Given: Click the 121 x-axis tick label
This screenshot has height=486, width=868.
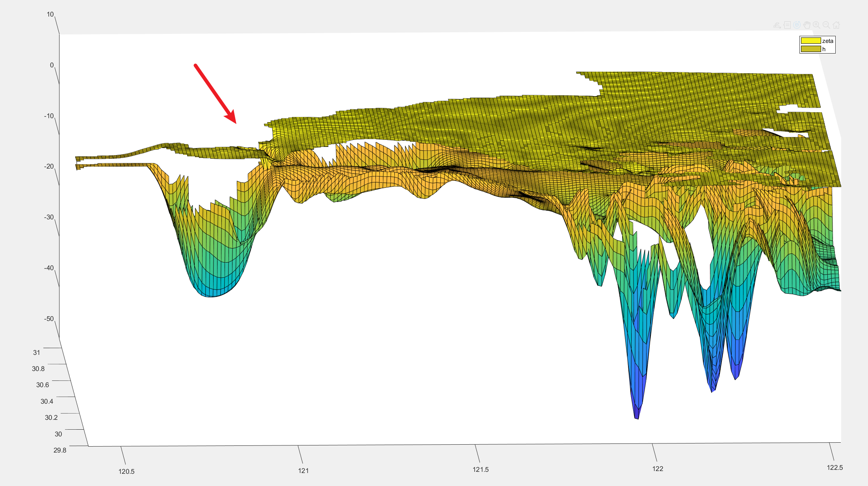Looking at the screenshot, I should (x=303, y=471).
